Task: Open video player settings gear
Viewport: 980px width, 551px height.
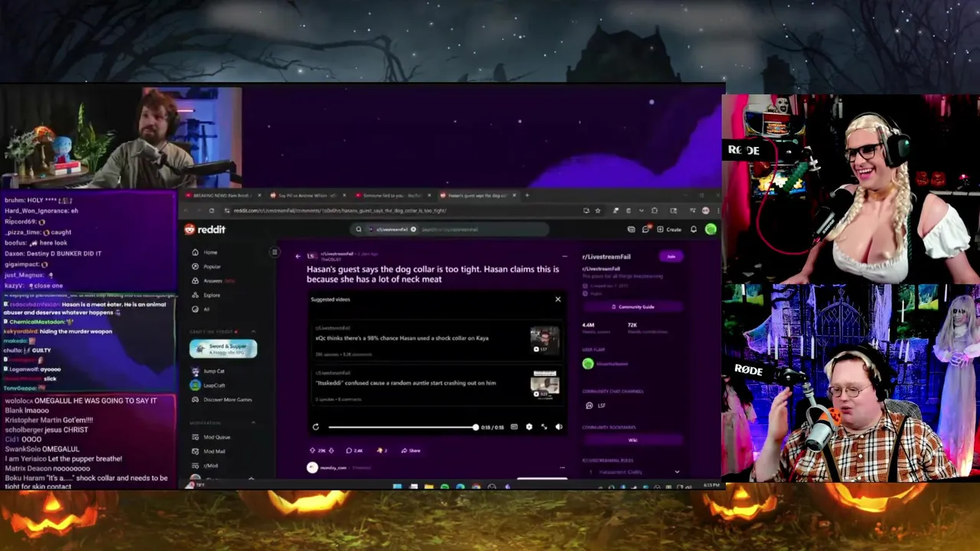Action: [529, 427]
